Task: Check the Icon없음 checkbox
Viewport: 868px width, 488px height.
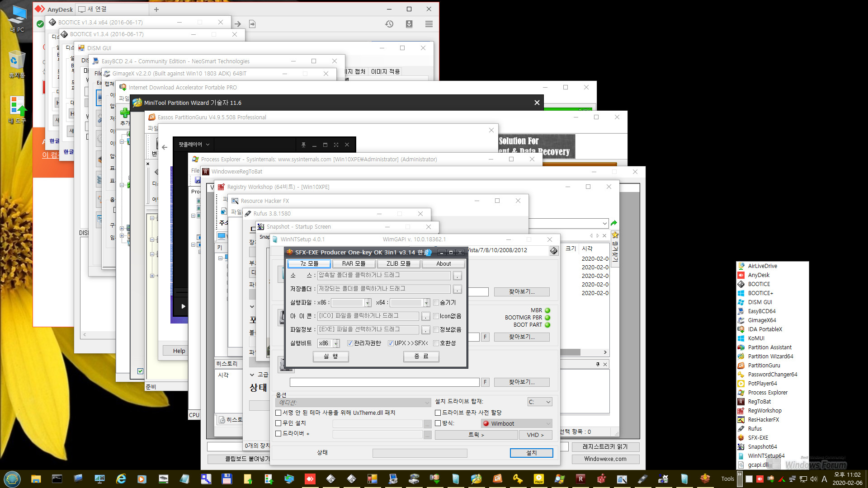Action: coord(436,316)
